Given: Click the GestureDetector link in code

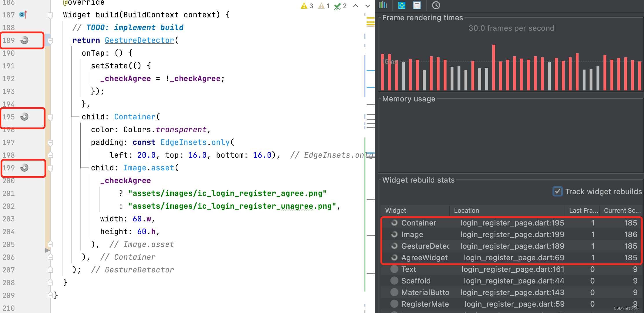Looking at the screenshot, I should click(139, 40).
